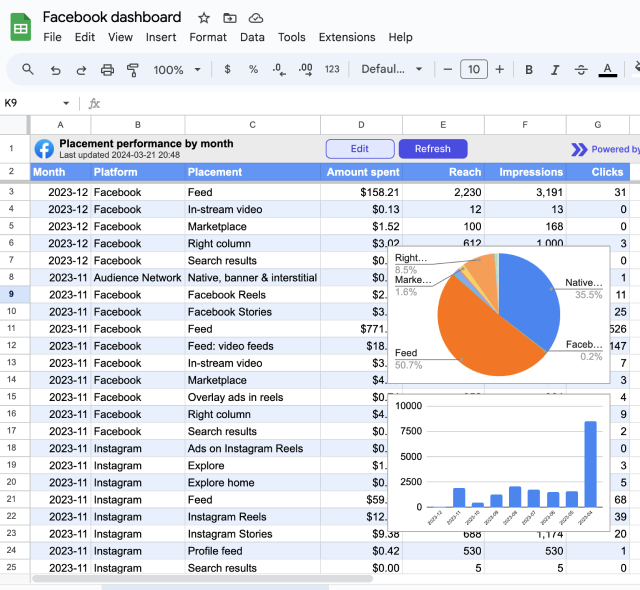640x590 pixels.
Task: Increase font size with plus button
Action: pos(500,69)
